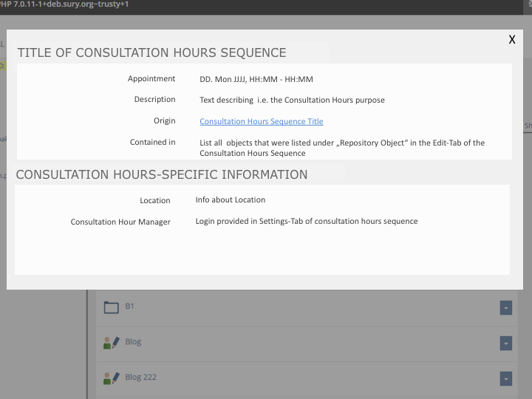Click the B1 folder icon
Image resolution: width=532 pixels, height=399 pixels.
click(x=112, y=307)
